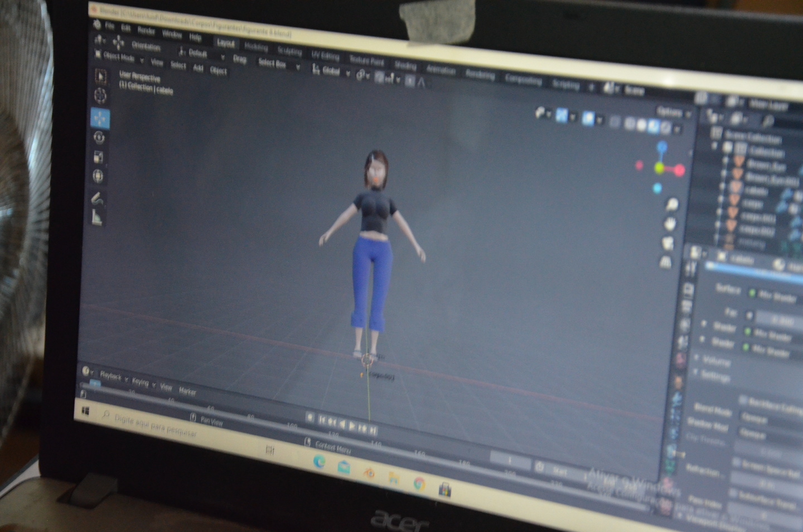Select the highlighted Move tool
The width and height of the screenshot is (803, 532).
(x=100, y=118)
